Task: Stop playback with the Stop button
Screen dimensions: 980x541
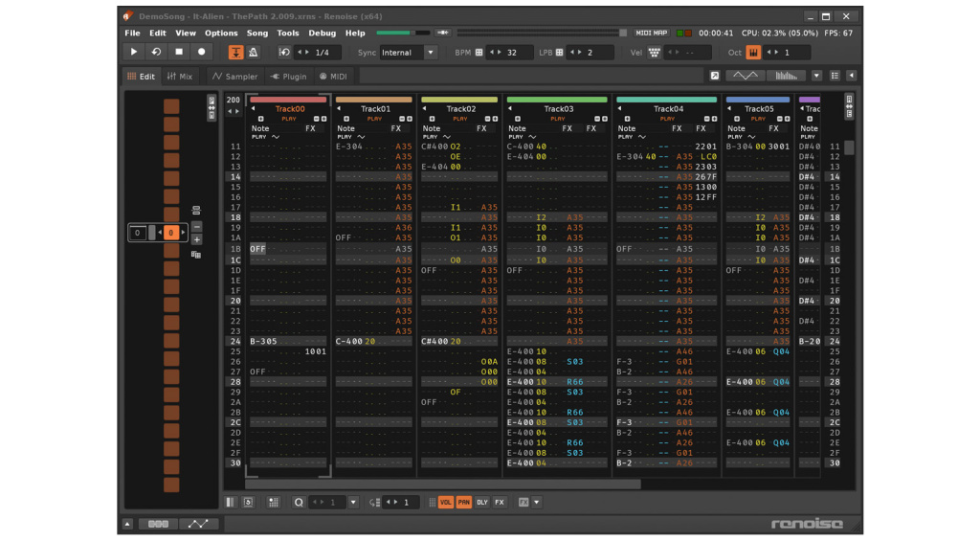Action: pyautogui.click(x=179, y=52)
